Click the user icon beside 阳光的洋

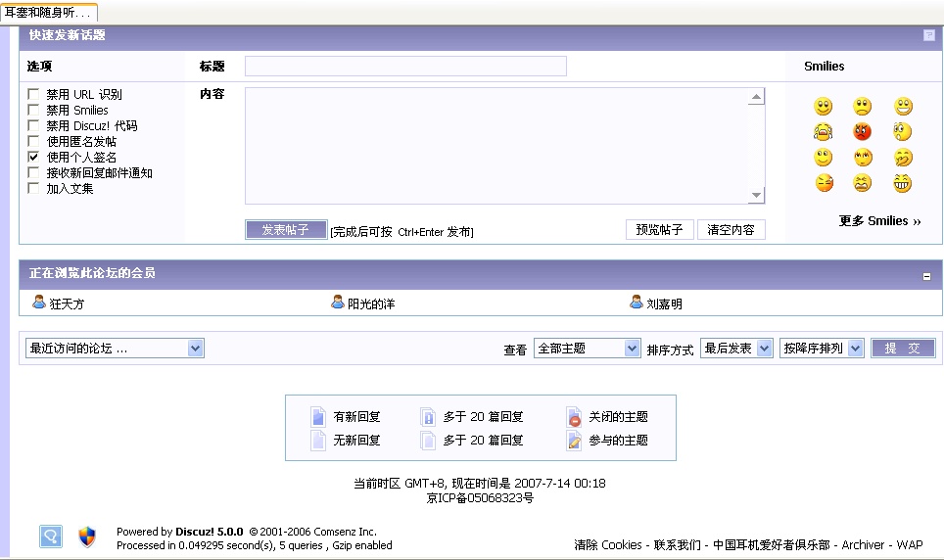(337, 303)
